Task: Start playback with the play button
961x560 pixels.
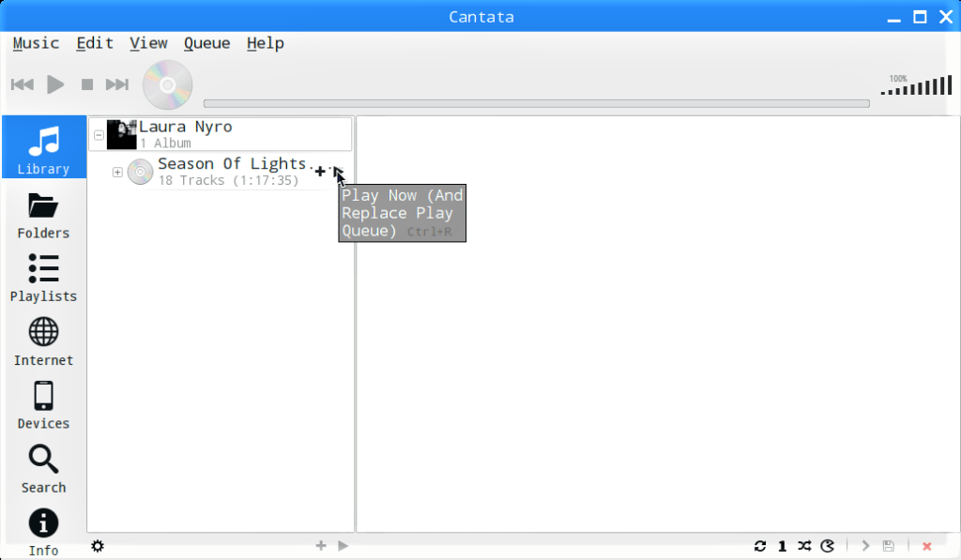Action: [x=55, y=84]
